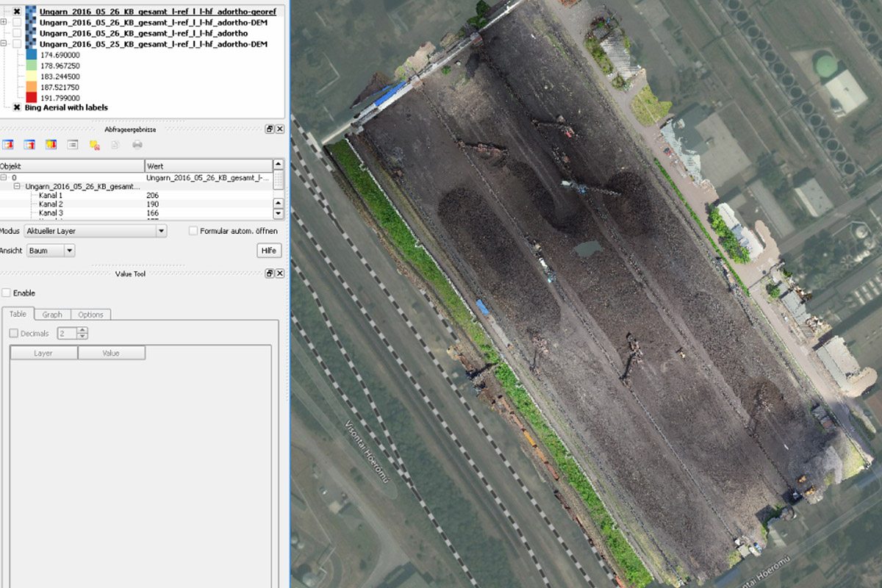Click the clear results icon

(x=94, y=145)
